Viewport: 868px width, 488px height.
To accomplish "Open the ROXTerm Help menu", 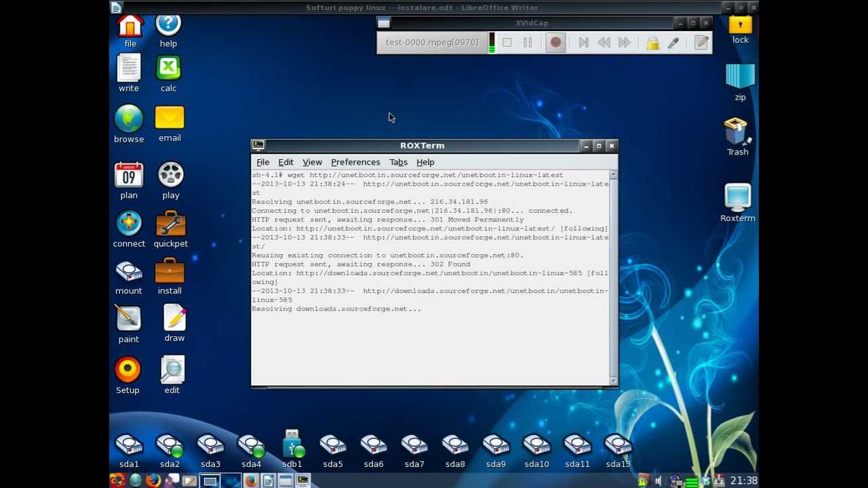I will (425, 163).
